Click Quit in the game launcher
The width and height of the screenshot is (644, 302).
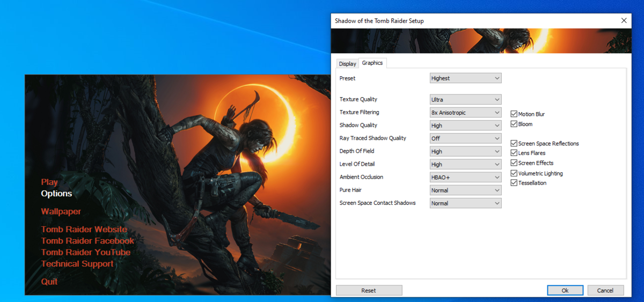[49, 282]
